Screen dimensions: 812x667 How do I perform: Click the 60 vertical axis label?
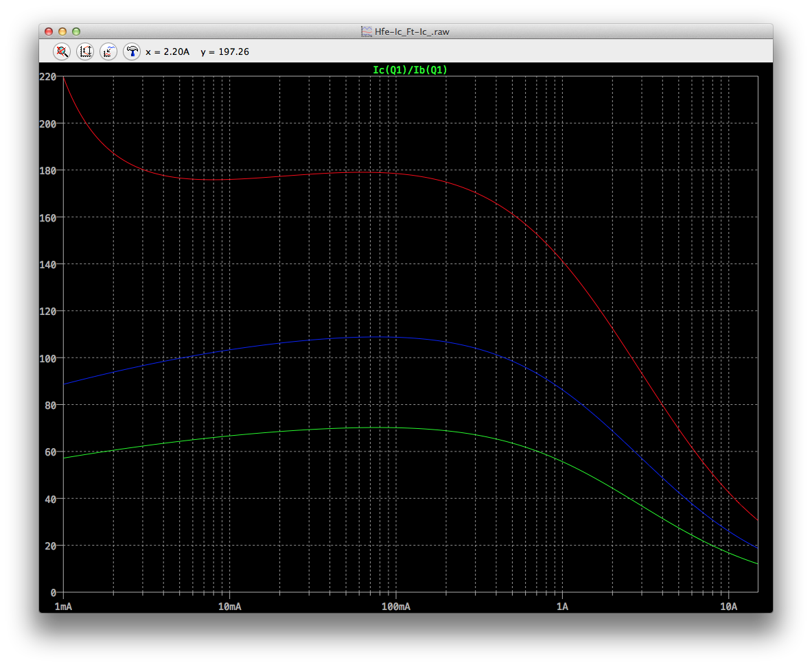pos(50,452)
